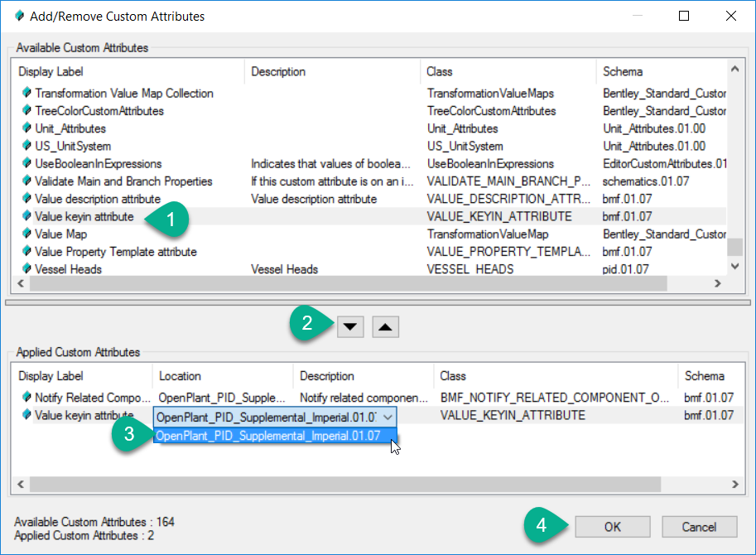Screen dimensions: 756x555
Task: Select Value Property Template attribute row
Action: coord(115,252)
